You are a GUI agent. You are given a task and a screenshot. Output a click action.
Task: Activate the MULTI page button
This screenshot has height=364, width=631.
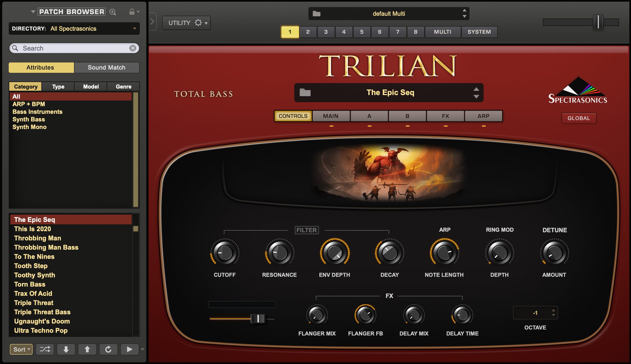[x=443, y=32]
